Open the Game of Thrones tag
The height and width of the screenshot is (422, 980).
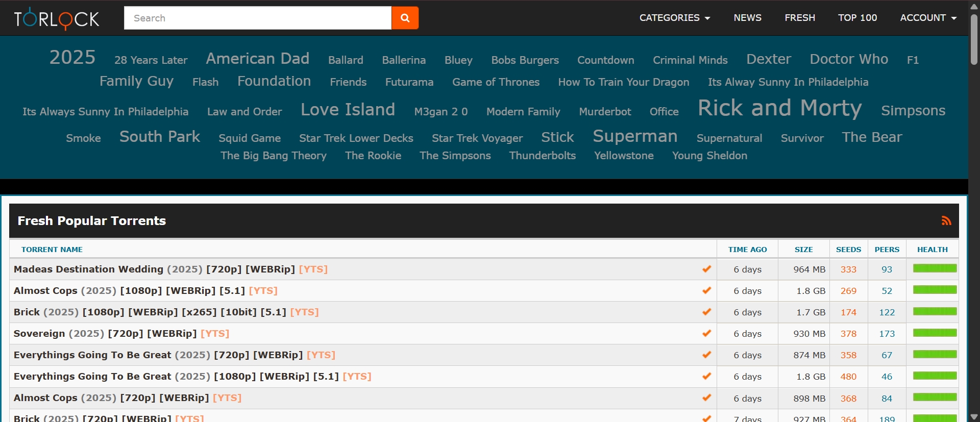(x=496, y=82)
